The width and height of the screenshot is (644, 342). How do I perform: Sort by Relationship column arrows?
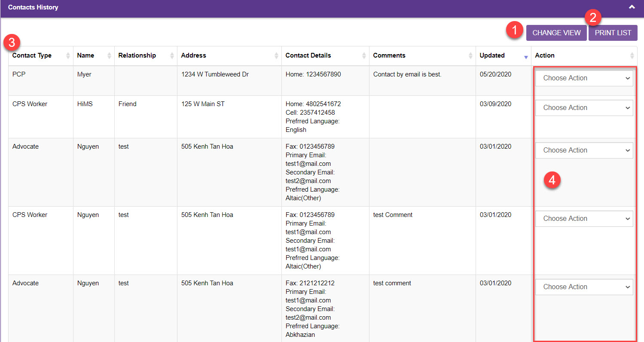tap(172, 55)
